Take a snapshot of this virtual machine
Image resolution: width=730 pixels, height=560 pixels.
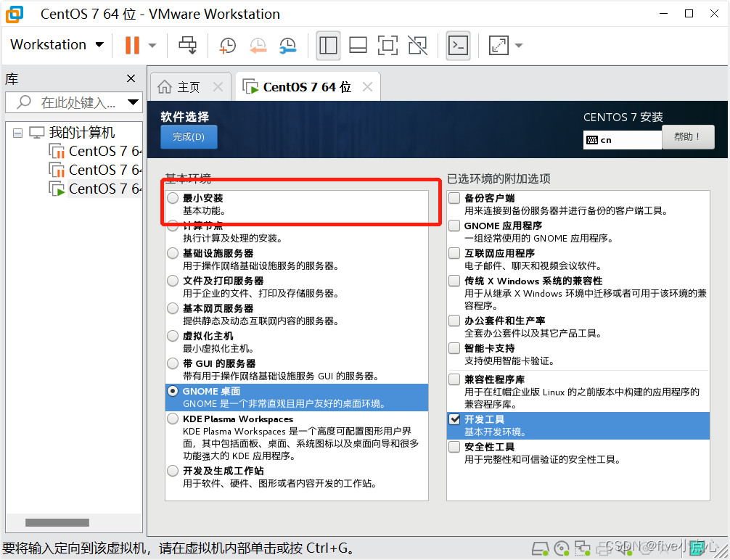(228, 45)
